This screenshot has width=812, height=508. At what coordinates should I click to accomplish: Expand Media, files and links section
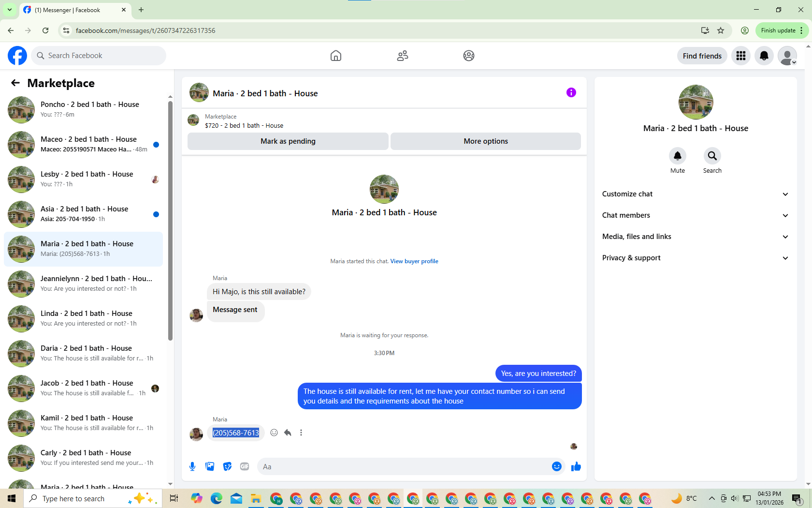[696, 237]
